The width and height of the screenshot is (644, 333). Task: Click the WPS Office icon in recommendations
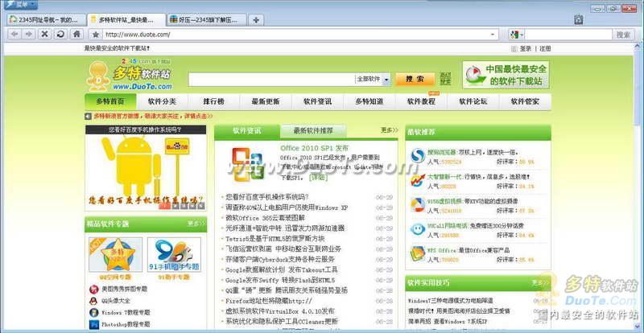click(417, 253)
